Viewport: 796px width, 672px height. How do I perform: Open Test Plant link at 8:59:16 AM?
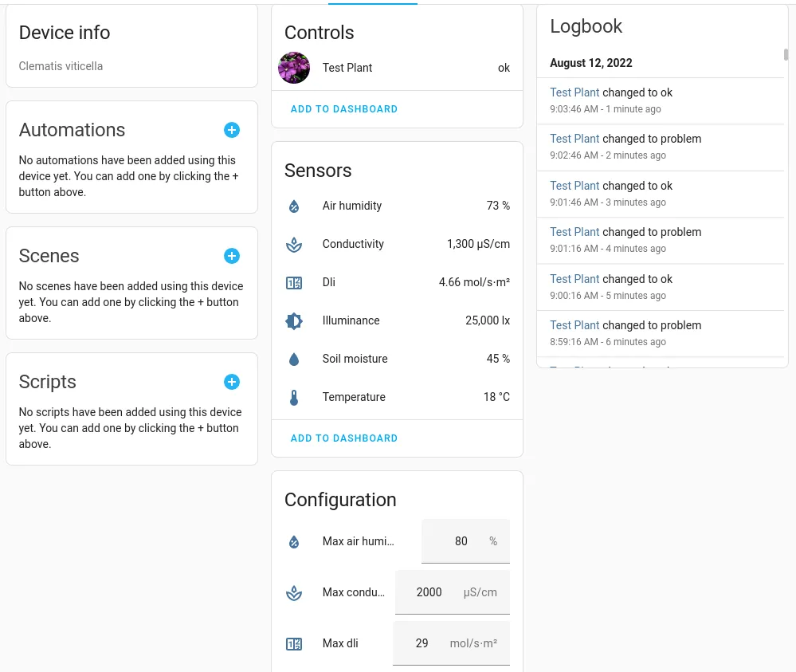574,325
